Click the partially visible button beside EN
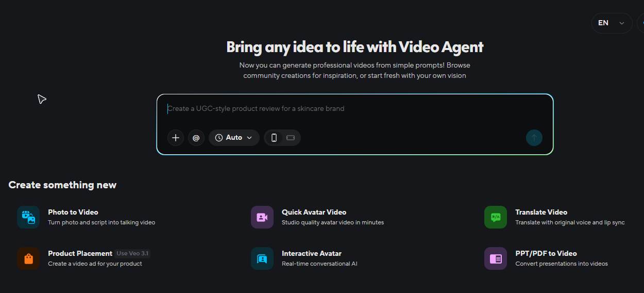Screen dimensions: 644x293 click(640, 23)
